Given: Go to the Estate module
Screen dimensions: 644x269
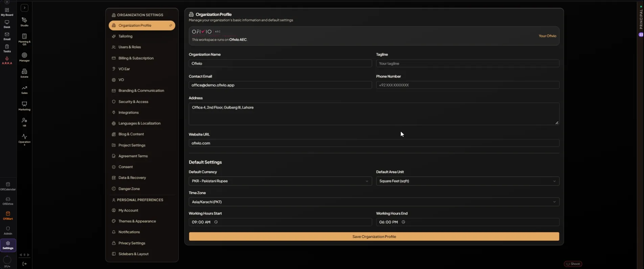Looking at the screenshot, I should [x=24, y=73].
